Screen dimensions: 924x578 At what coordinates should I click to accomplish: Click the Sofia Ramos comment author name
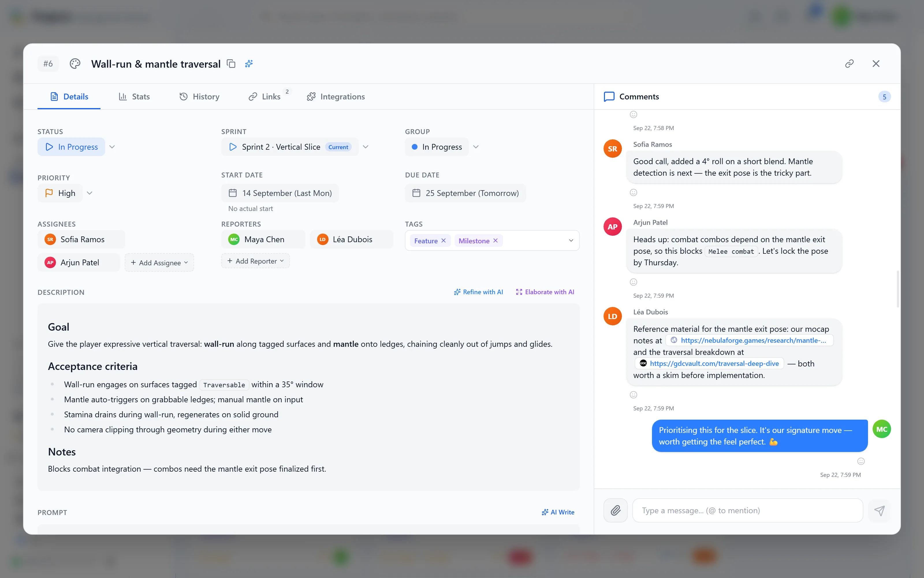652,144
